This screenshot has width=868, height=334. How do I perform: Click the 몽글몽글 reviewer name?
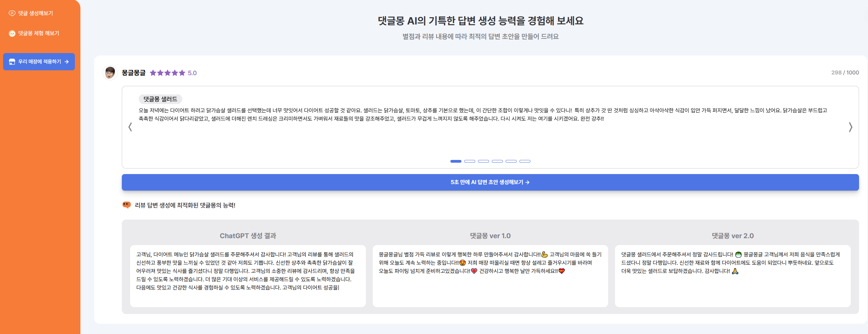tap(134, 73)
